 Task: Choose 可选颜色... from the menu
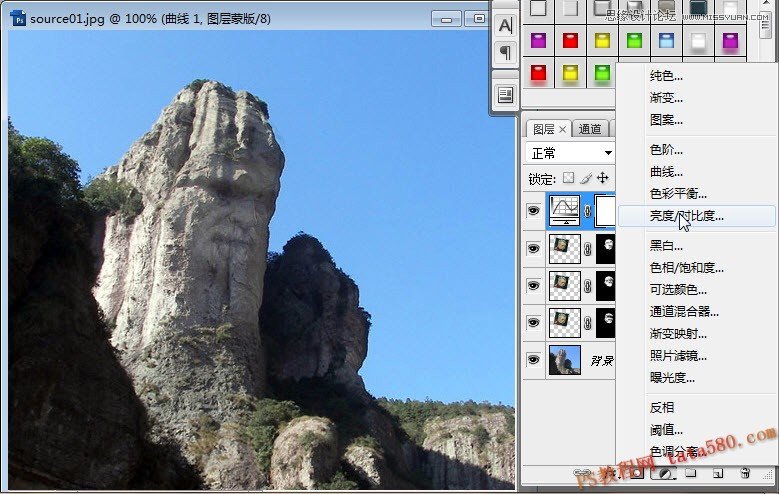click(x=678, y=289)
